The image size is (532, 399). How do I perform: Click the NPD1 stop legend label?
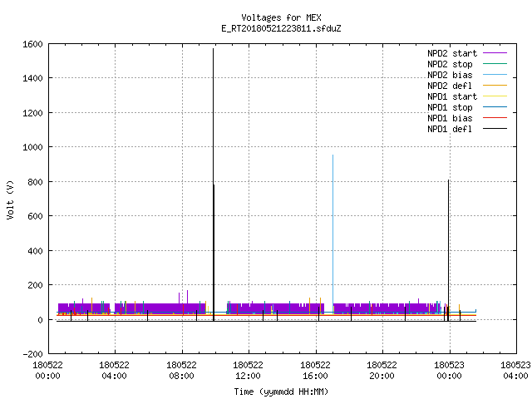click(x=450, y=107)
